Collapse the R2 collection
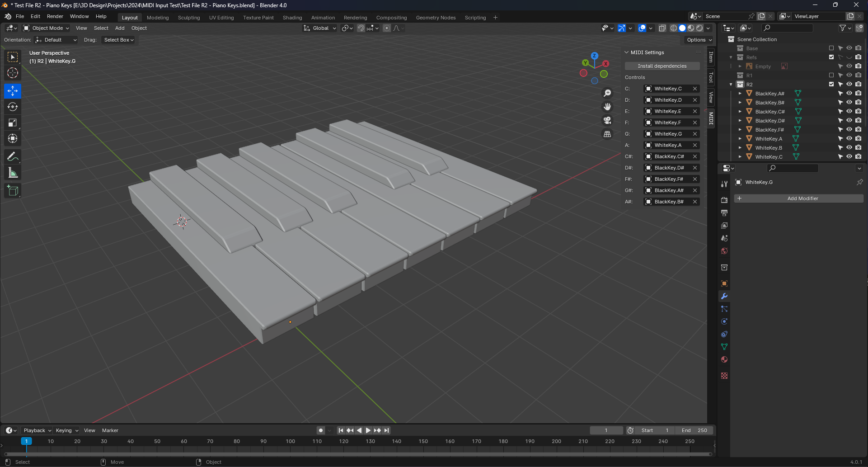The height and width of the screenshot is (467, 868). 731,85
